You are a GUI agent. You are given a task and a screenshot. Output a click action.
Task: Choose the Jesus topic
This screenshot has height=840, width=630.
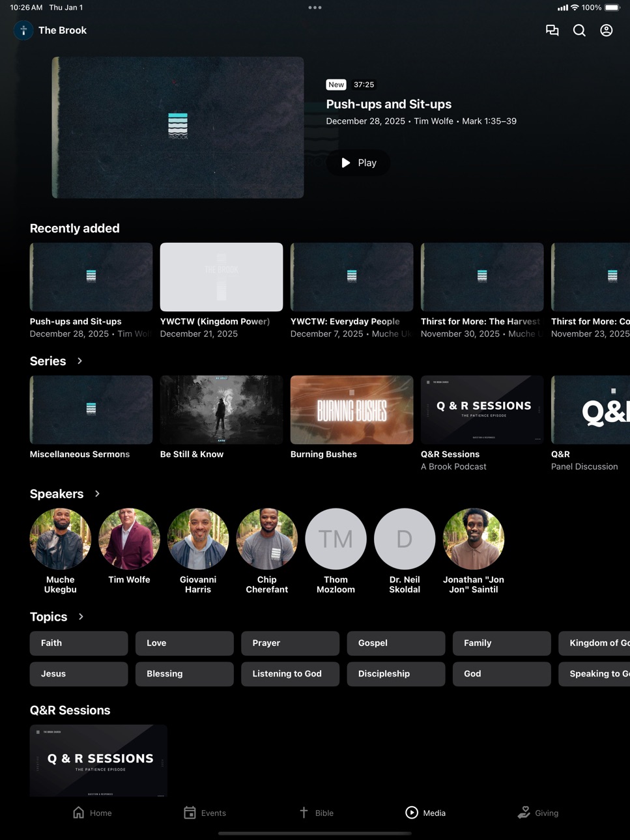79,674
